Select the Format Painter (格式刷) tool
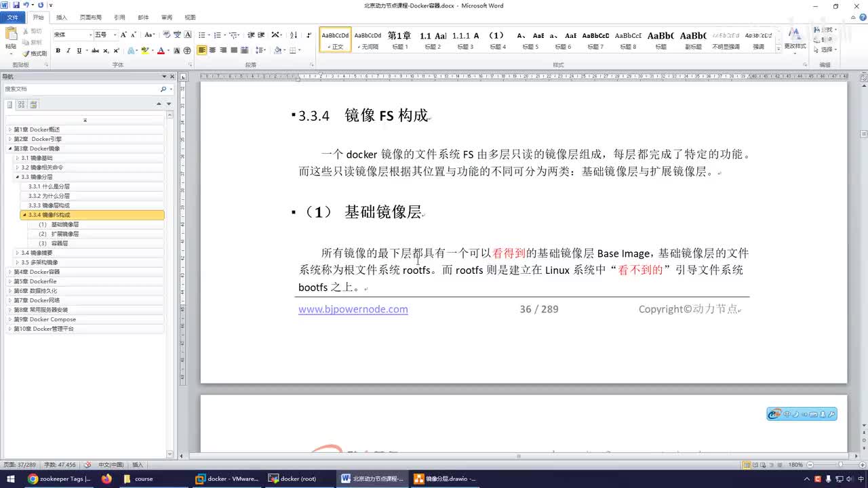This screenshot has width=868, height=488. pos(35,54)
